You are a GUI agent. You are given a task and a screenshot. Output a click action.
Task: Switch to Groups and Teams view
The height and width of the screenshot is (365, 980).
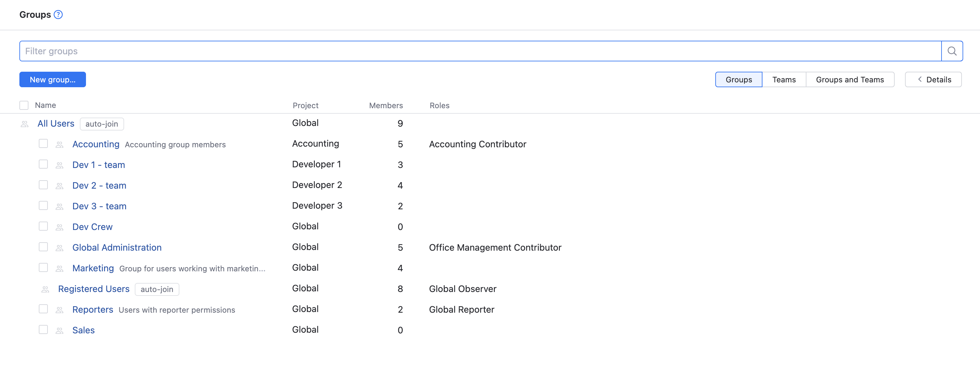click(849, 79)
